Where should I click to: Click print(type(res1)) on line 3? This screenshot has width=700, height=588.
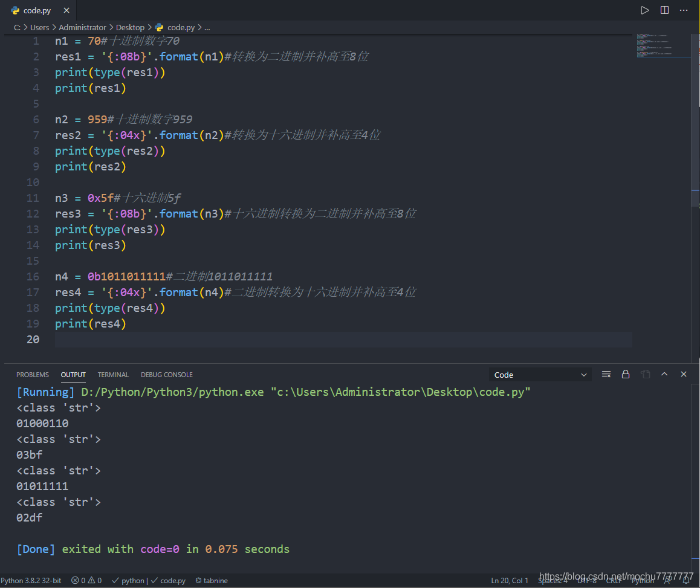[x=110, y=73]
